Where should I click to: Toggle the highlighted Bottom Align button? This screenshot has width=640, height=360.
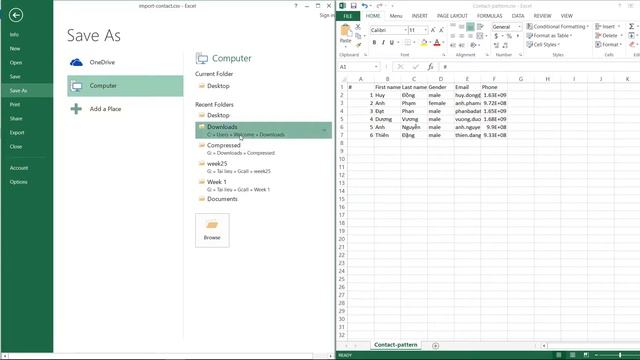[x=470, y=27]
